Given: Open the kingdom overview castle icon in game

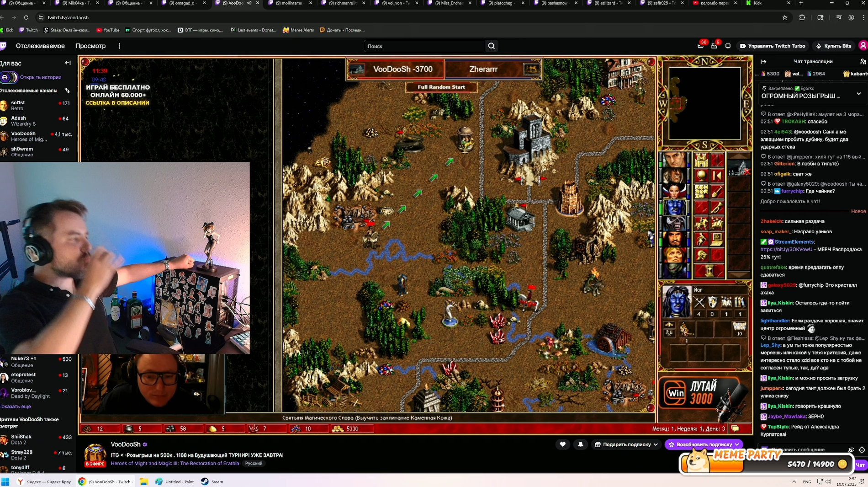Looking at the screenshot, I should click(701, 160).
